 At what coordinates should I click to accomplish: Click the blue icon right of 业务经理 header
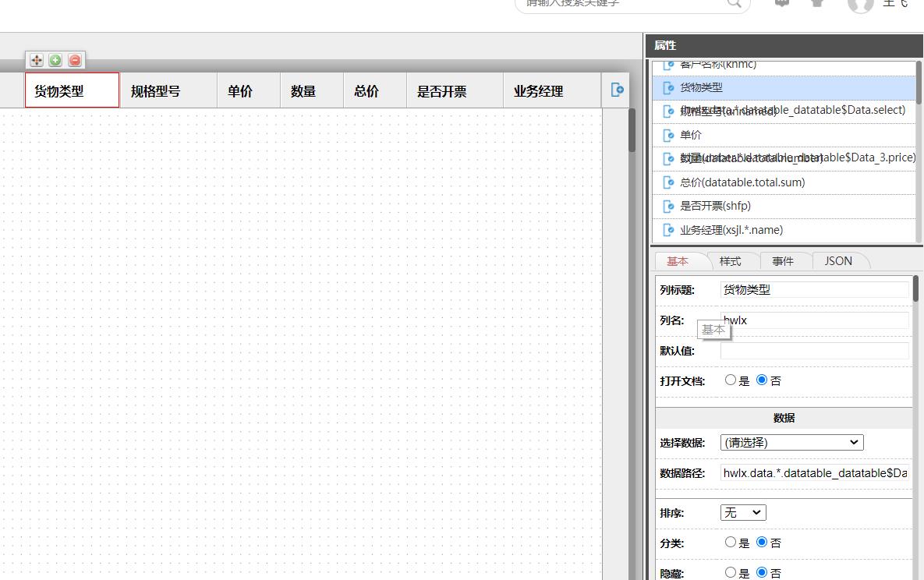617,90
